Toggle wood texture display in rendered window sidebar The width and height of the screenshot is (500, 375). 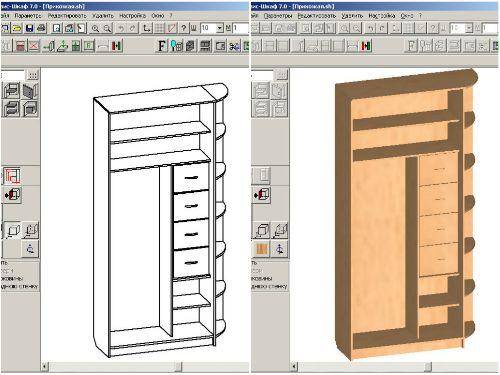262,249
